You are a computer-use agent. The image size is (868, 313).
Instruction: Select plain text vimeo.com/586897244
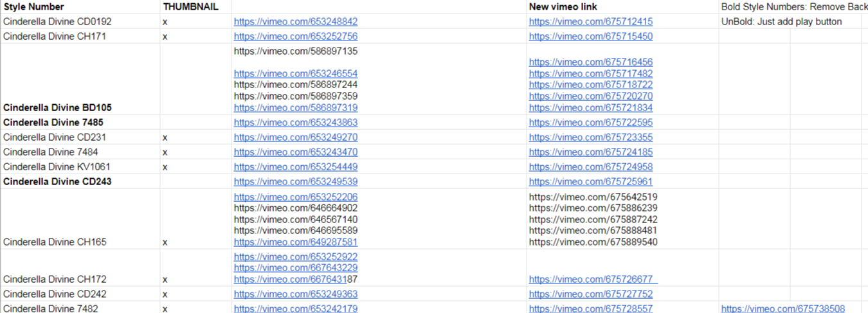(296, 85)
